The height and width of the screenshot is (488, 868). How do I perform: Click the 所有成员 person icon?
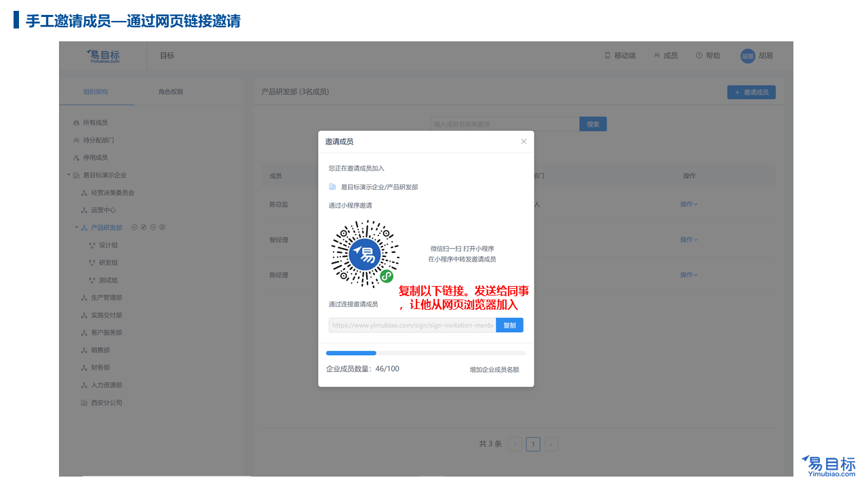click(x=76, y=123)
